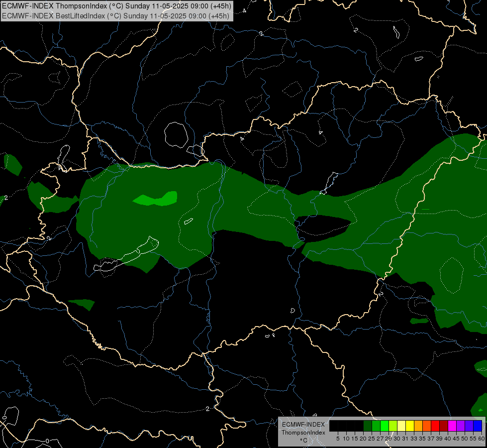Viewport: 487px width, 448px height.
Task: Click the bright red 37–39 legend swatch
Action: pyautogui.click(x=435, y=426)
